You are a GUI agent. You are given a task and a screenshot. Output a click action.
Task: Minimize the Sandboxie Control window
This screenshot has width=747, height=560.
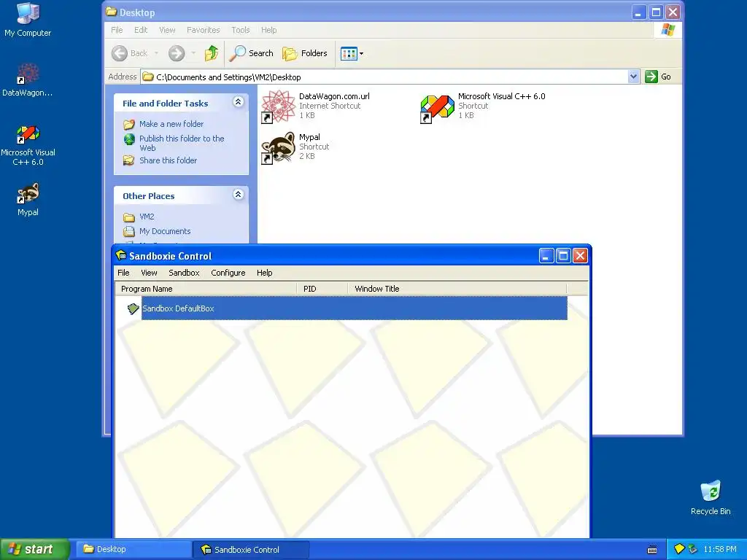pos(546,256)
